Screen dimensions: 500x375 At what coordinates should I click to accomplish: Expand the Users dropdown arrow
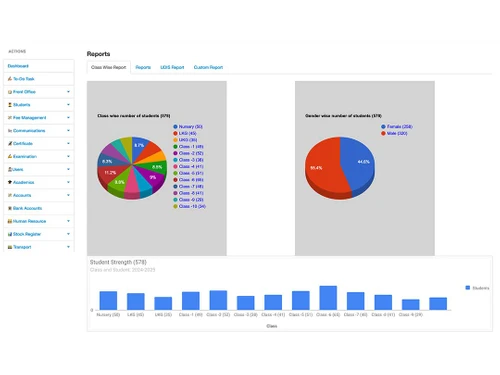click(68, 169)
